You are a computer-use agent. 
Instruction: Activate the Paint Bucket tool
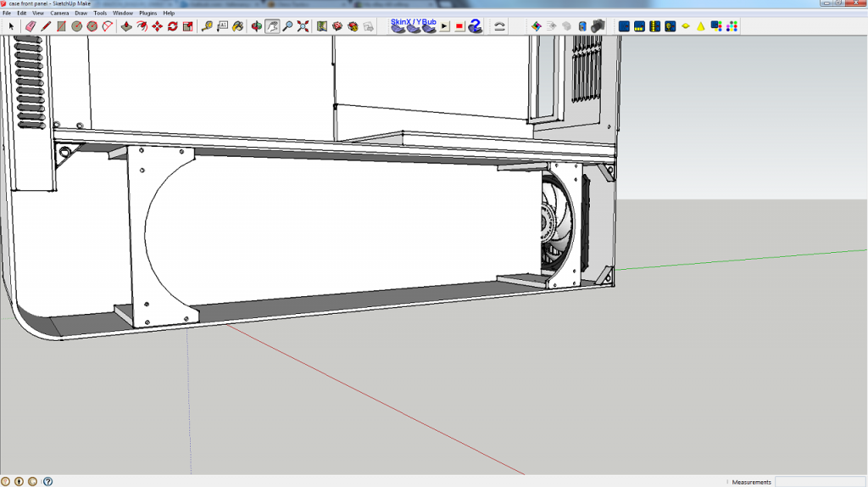[x=238, y=26]
